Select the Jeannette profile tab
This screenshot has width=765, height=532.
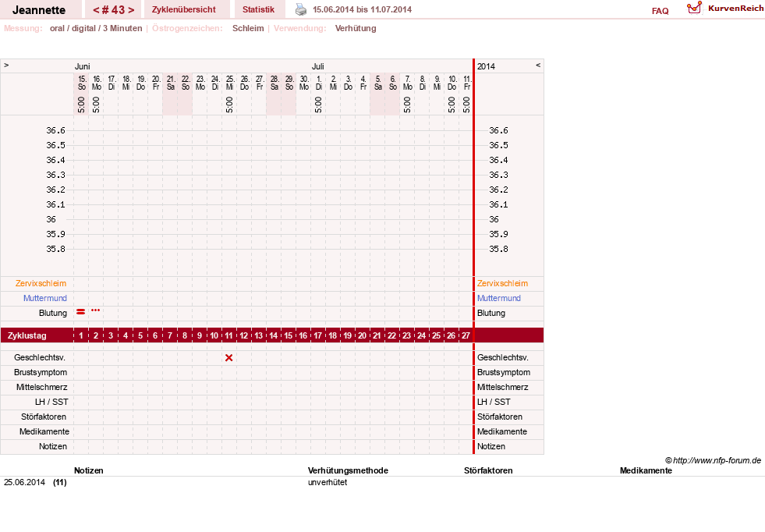39,9
